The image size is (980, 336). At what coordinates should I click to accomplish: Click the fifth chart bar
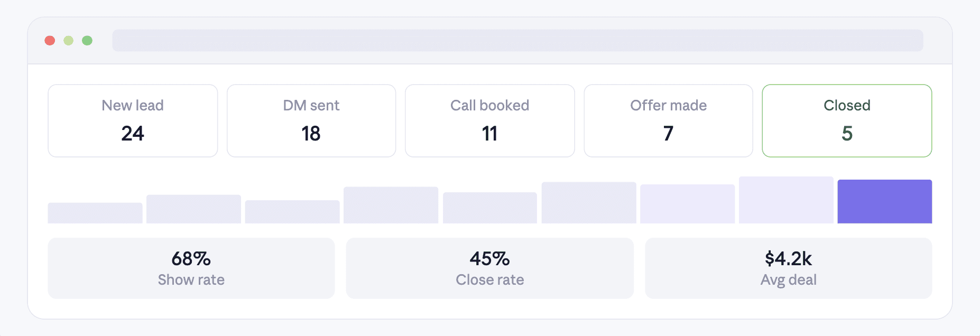click(490, 208)
